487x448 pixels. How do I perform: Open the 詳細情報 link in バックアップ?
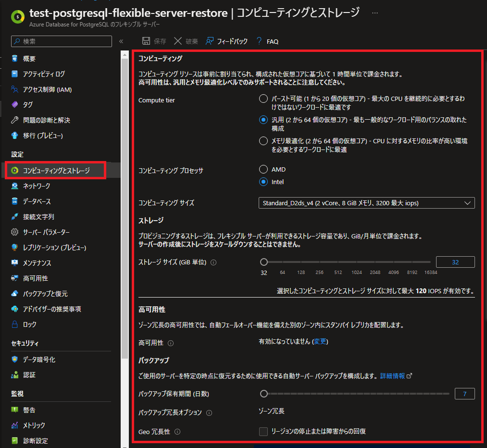point(393,376)
